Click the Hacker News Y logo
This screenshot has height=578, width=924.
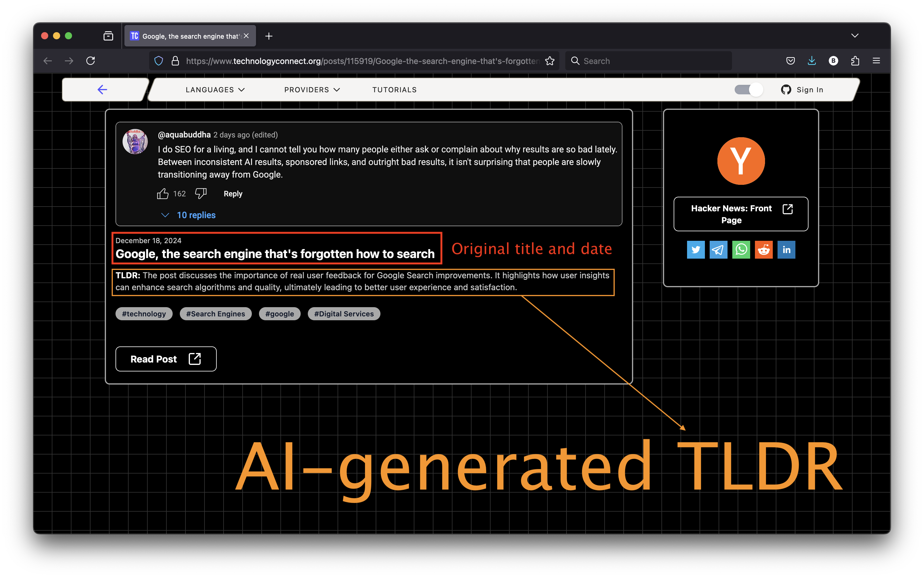pyautogui.click(x=741, y=161)
